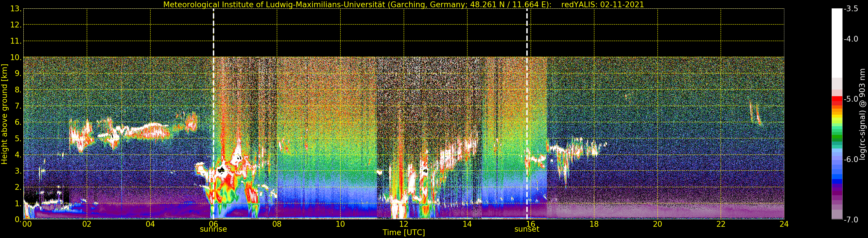868x238 pixels.
Task: Click the 6 km tick on the height axis
Action: click(18, 122)
